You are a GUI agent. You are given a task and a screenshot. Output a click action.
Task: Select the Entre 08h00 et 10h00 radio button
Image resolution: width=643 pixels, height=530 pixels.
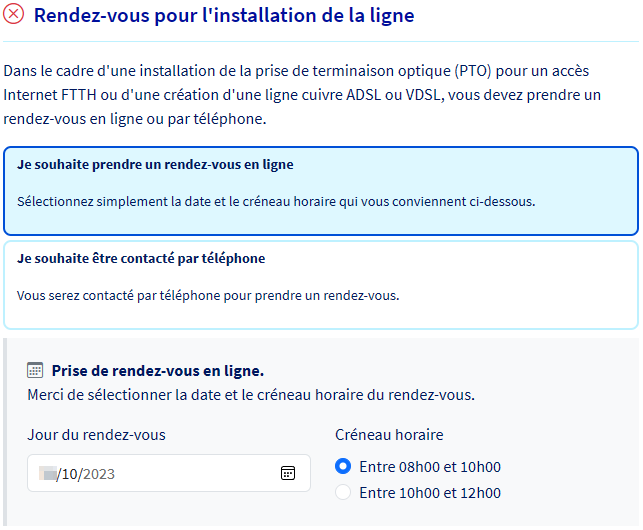(343, 466)
